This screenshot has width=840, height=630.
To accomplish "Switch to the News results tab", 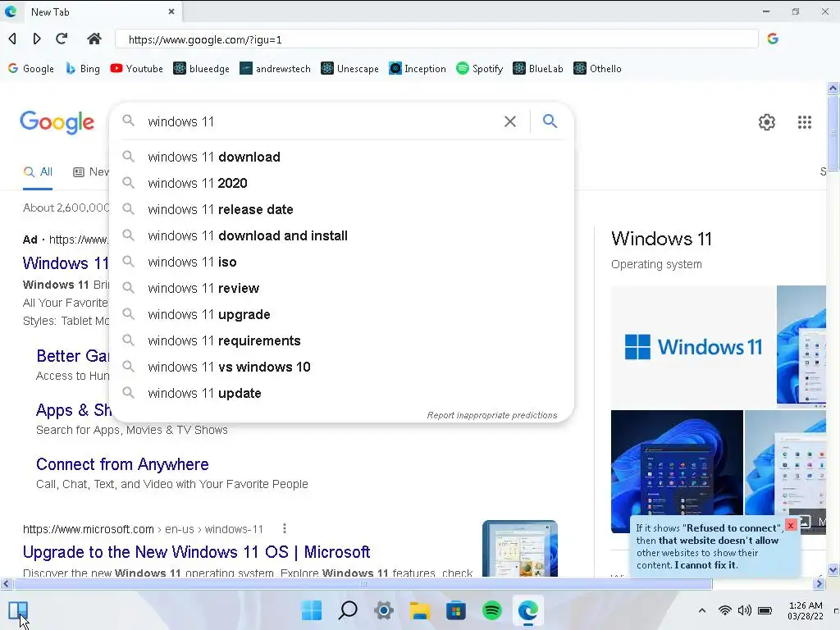I will [91, 172].
